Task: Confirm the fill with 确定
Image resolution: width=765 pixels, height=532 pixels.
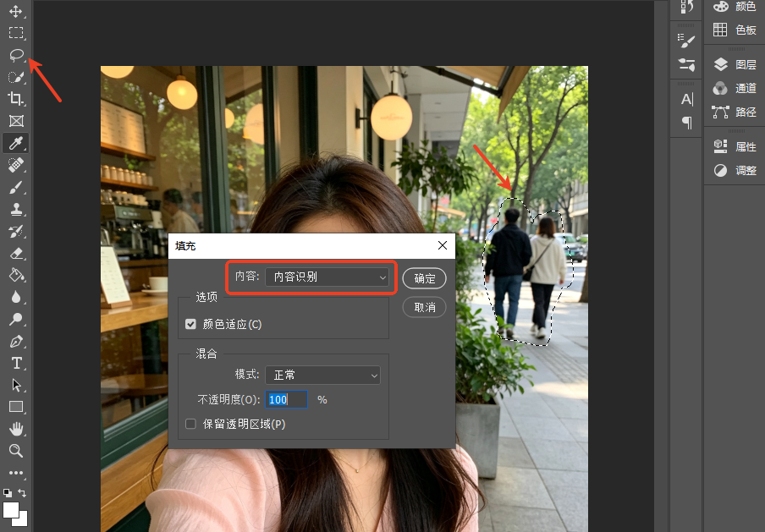Action: tap(425, 278)
